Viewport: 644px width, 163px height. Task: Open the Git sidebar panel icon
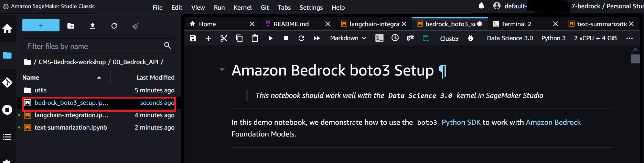pyautogui.click(x=7, y=82)
